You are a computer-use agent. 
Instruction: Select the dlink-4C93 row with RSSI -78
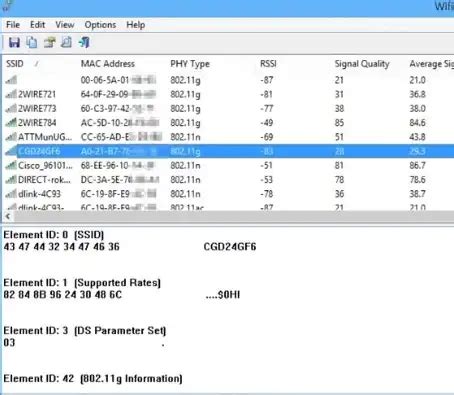coord(228,194)
